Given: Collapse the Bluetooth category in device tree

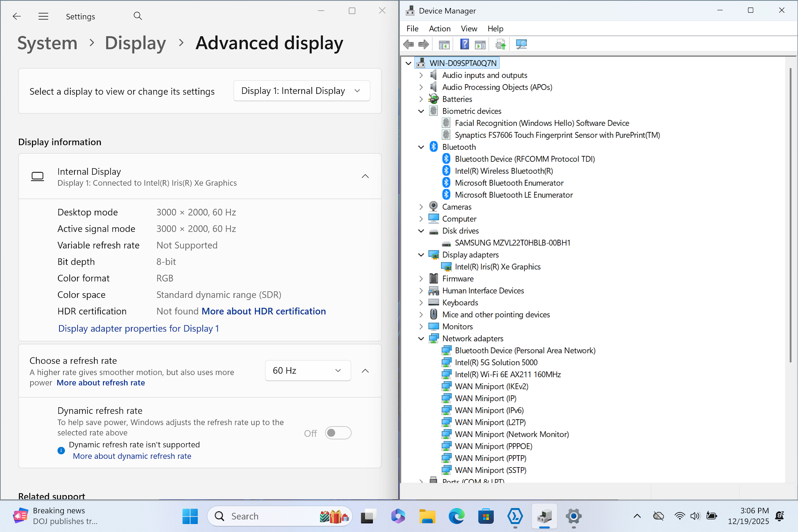Looking at the screenshot, I should pyautogui.click(x=421, y=147).
